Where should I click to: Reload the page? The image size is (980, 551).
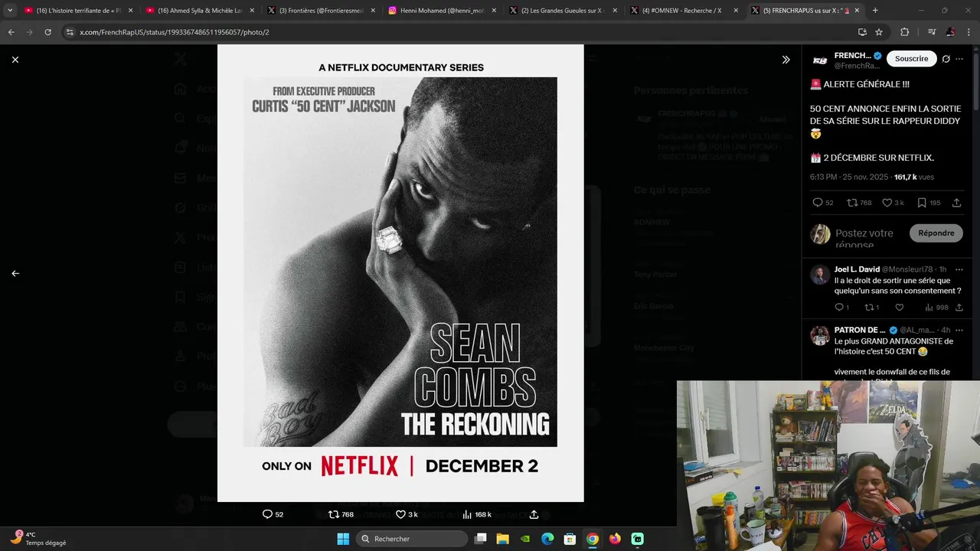point(47,32)
